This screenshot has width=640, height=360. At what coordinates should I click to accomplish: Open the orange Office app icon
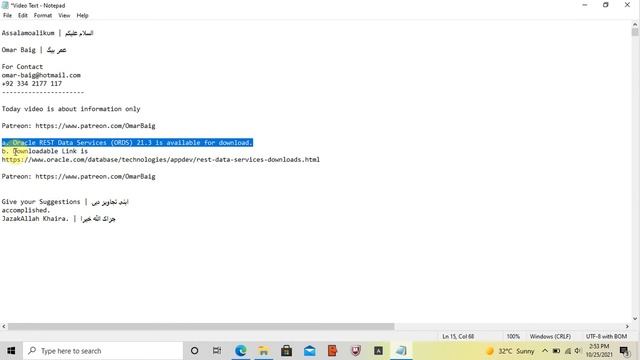click(333, 351)
